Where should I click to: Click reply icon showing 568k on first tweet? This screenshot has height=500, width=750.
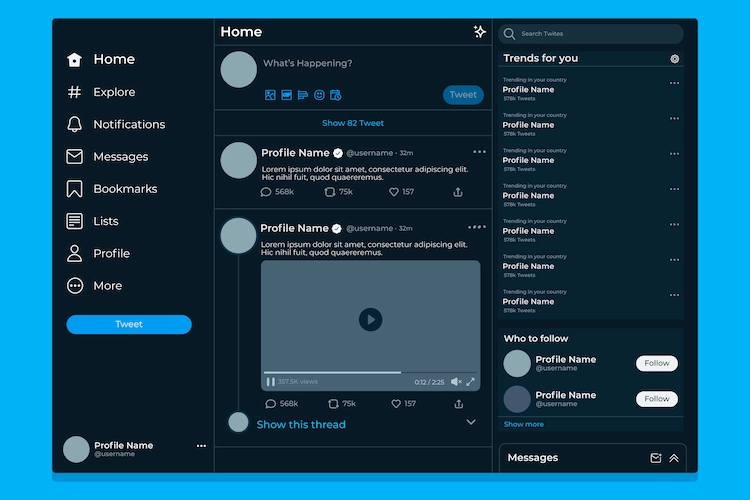[x=267, y=192]
